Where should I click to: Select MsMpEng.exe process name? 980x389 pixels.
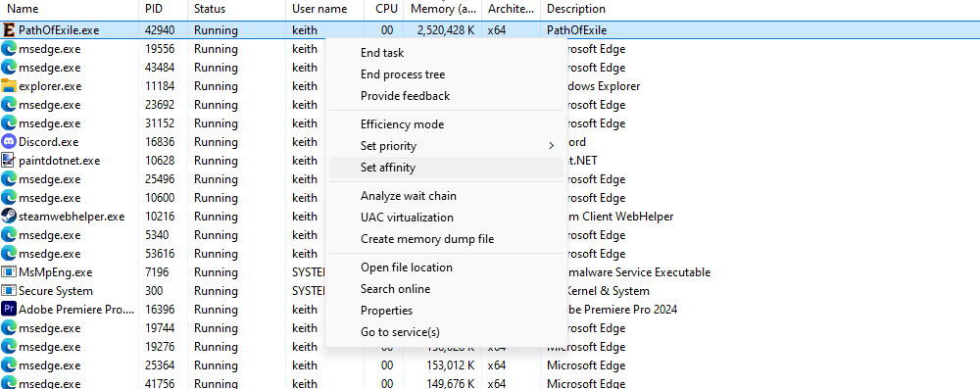(56, 272)
